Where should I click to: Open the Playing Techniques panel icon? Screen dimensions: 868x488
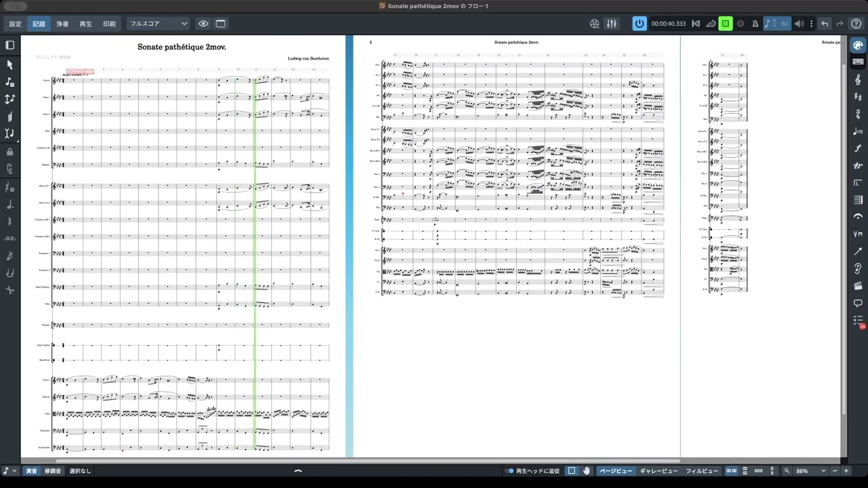click(x=858, y=234)
